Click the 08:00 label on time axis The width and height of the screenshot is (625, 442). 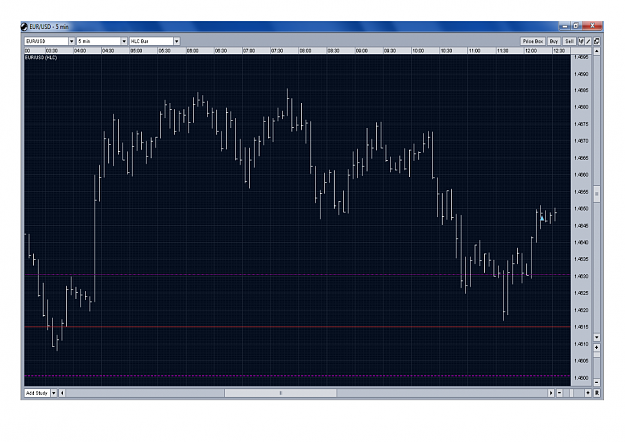[x=305, y=51]
